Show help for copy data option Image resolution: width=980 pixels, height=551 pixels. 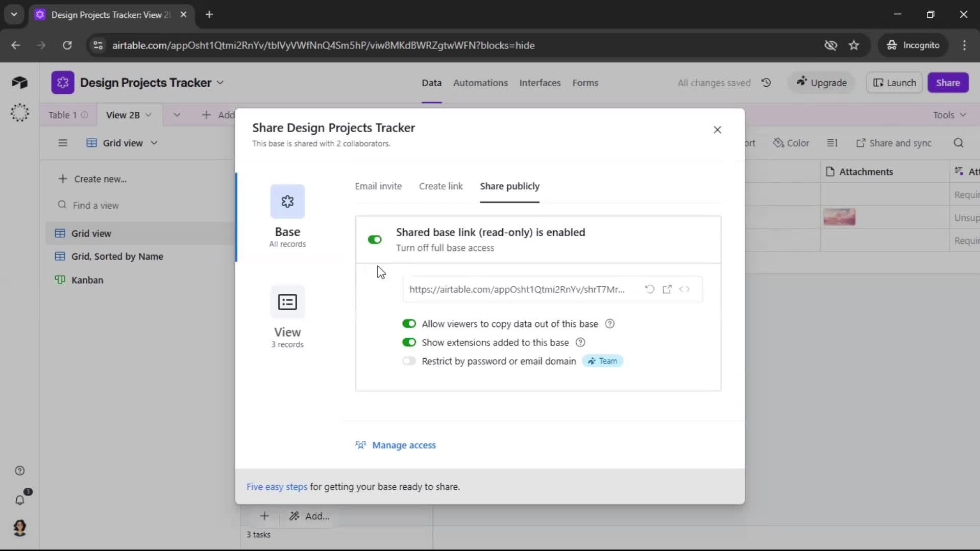tap(609, 324)
